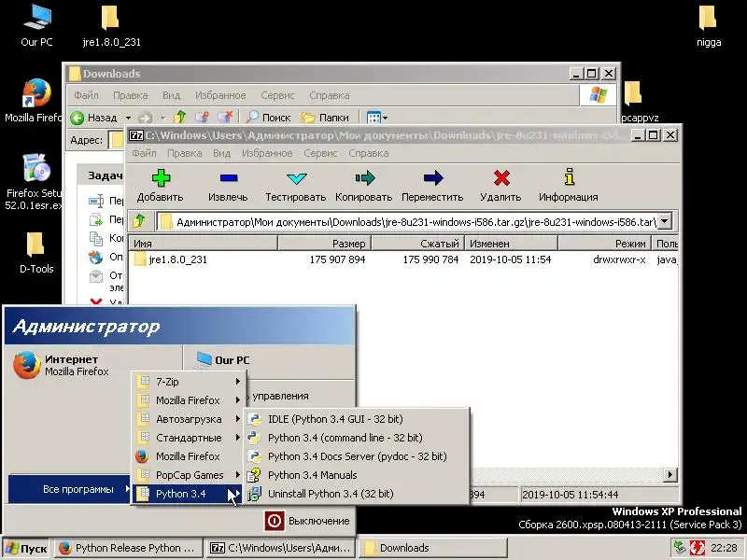747x560 pixels.
Task: Select Uninstall Python 3.4 (32 bit)
Action: click(357, 494)
